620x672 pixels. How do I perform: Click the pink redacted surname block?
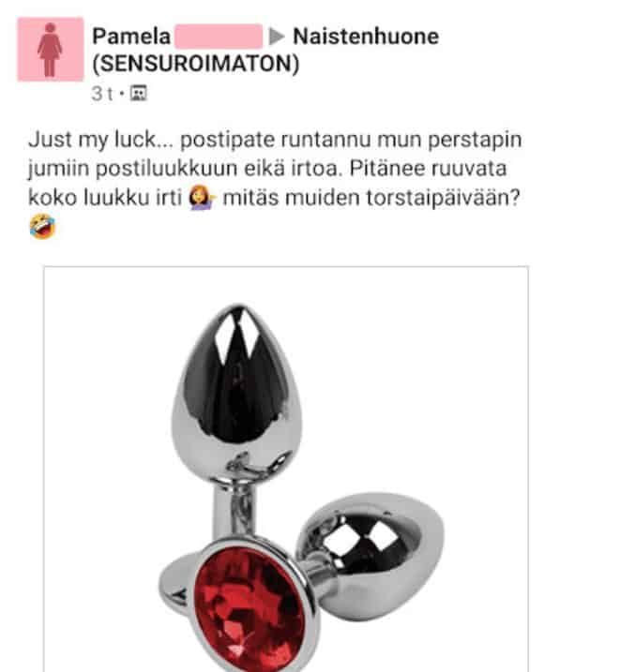[x=219, y=36]
